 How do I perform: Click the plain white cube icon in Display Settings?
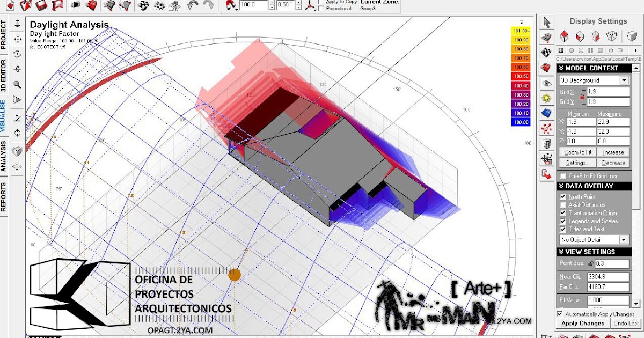[x=632, y=35]
